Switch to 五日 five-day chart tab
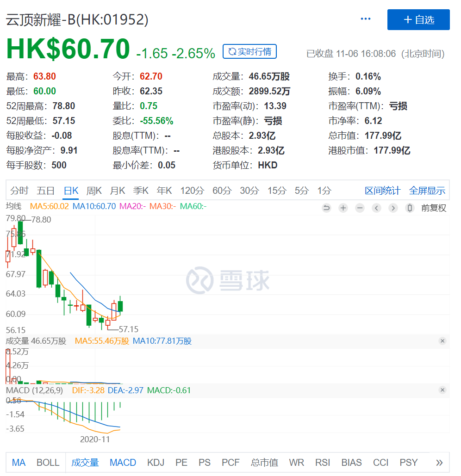 click(x=45, y=191)
